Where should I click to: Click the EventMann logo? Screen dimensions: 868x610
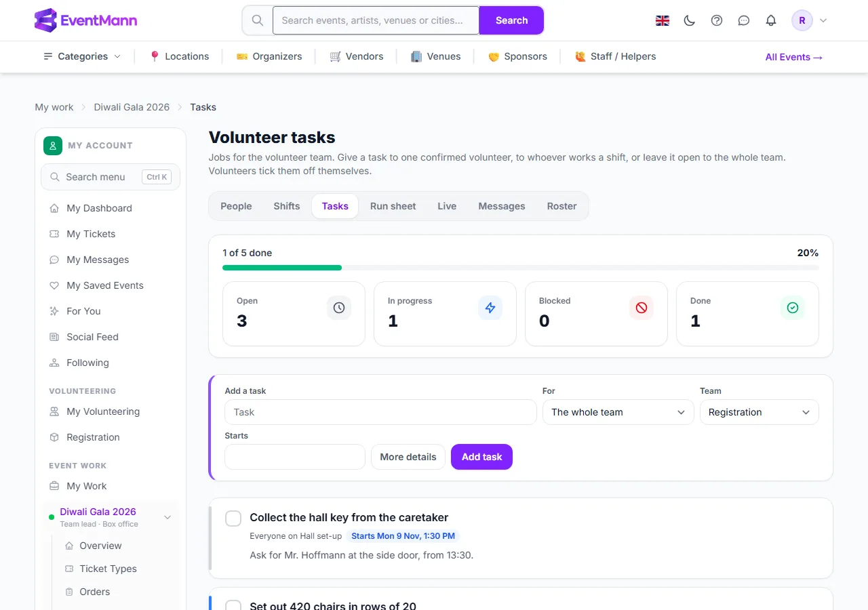point(85,20)
